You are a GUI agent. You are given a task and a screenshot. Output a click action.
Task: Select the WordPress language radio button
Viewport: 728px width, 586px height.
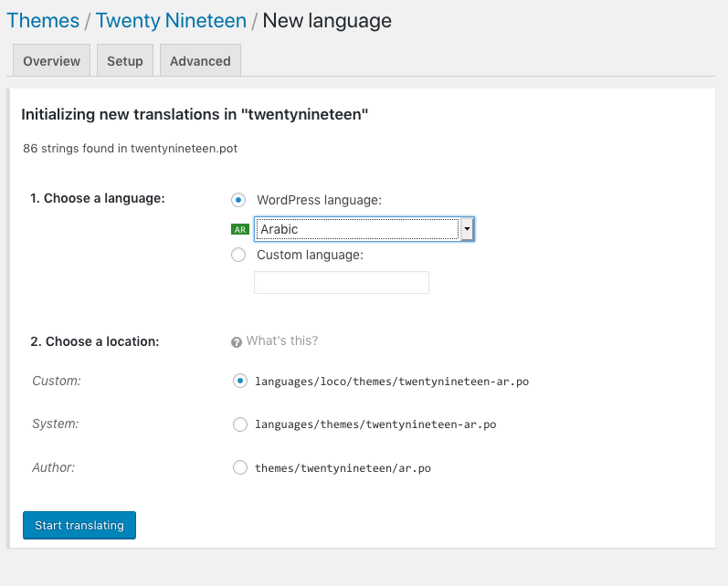click(238, 200)
